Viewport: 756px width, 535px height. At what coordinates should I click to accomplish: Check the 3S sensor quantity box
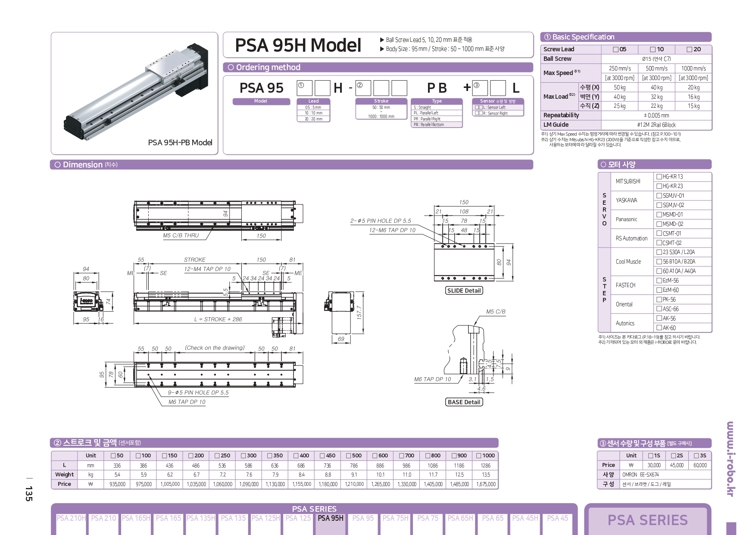(x=697, y=456)
